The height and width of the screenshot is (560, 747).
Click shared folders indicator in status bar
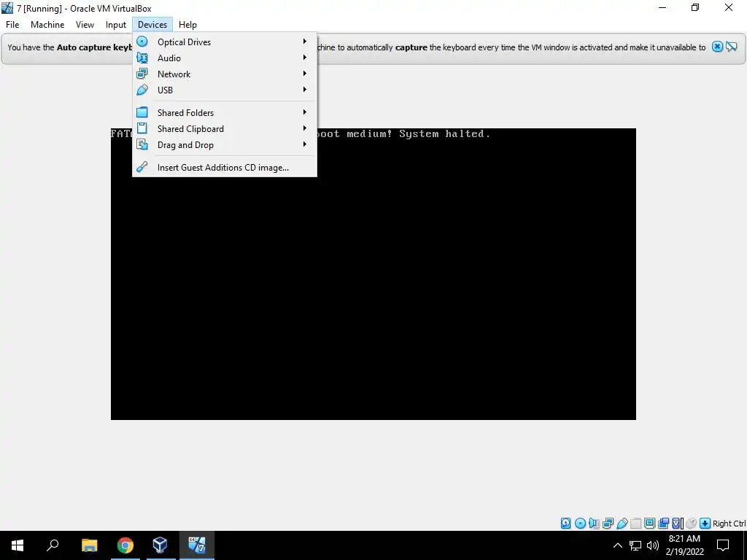click(x=635, y=524)
